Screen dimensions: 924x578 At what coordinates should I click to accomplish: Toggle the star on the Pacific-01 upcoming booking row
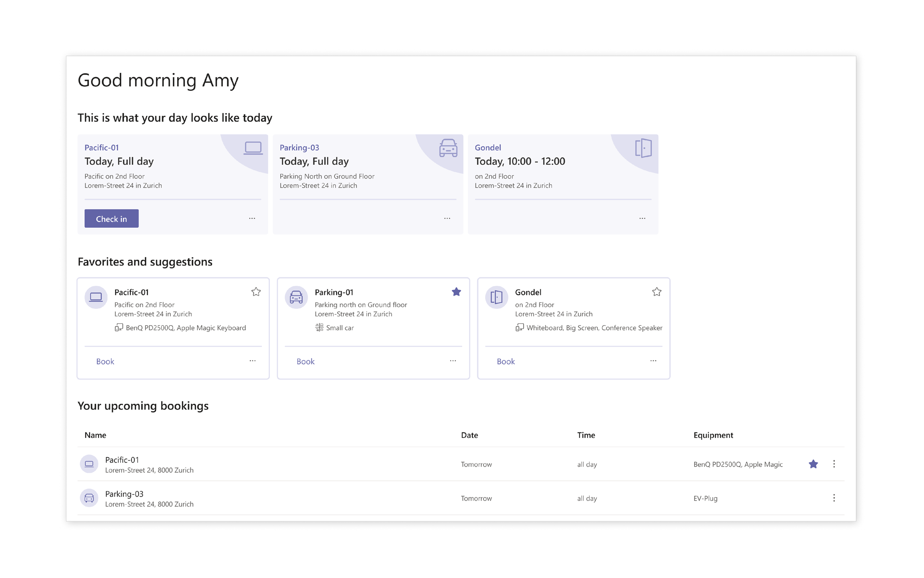click(x=813, y=464)
